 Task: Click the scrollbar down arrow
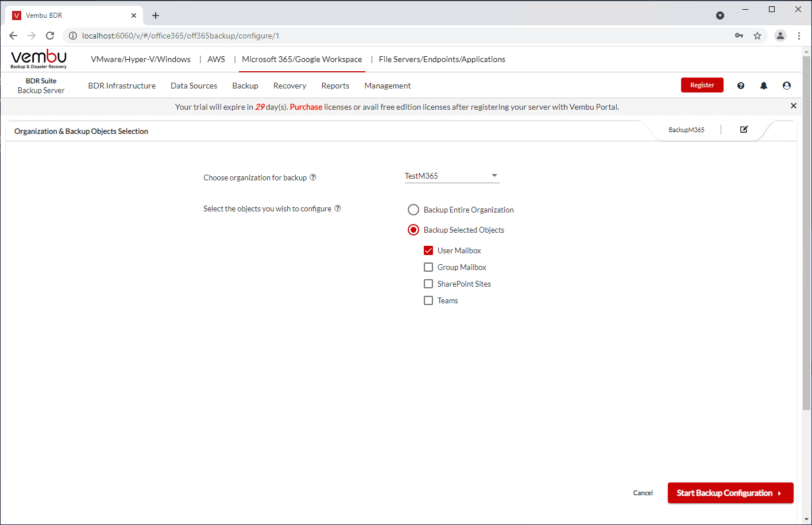click(806, 519)
